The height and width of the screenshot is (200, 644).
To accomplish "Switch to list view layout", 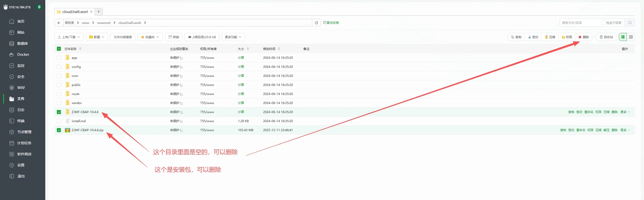I will pyautogui.click(x=623, y=37).
